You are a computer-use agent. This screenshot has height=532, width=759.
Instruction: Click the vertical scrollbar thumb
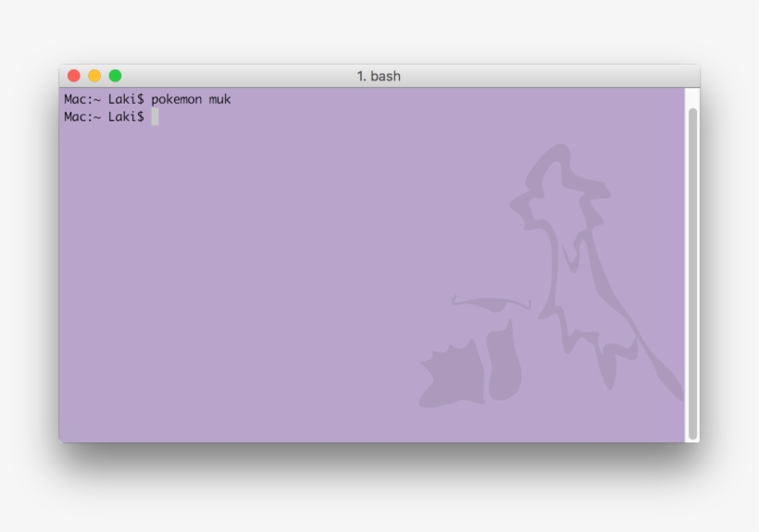point(691,268)
